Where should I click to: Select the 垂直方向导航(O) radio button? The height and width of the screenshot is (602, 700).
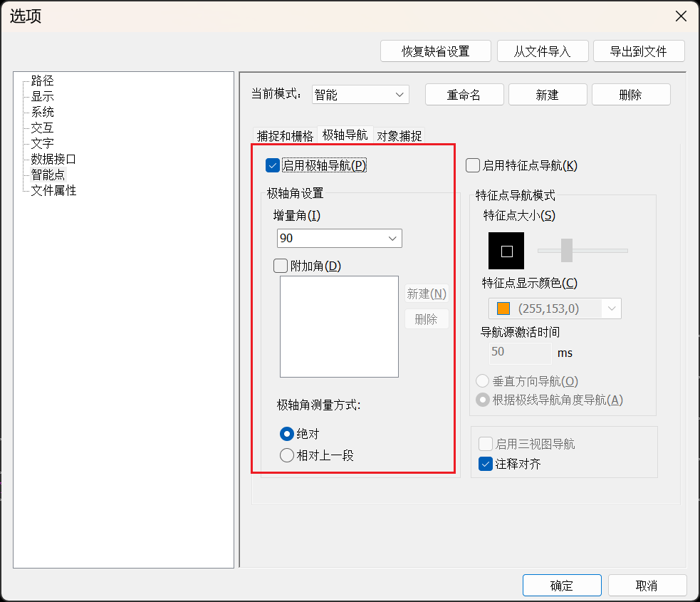483,381
